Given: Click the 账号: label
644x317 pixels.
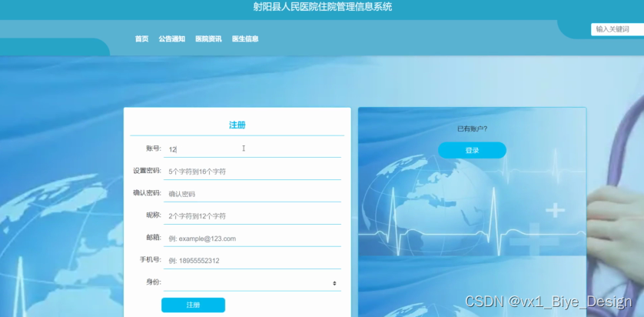Looking at the screenshot, I should (154, 148).
